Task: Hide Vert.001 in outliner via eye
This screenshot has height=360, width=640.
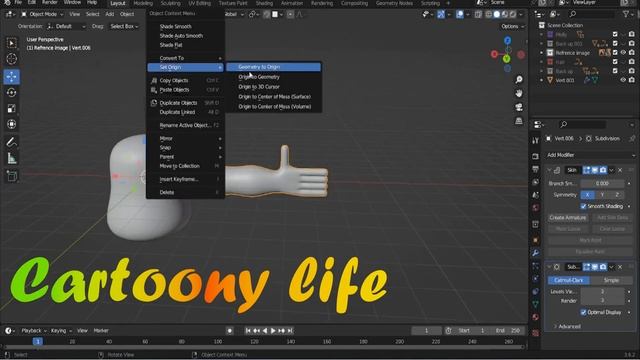Action: point(623,80)
